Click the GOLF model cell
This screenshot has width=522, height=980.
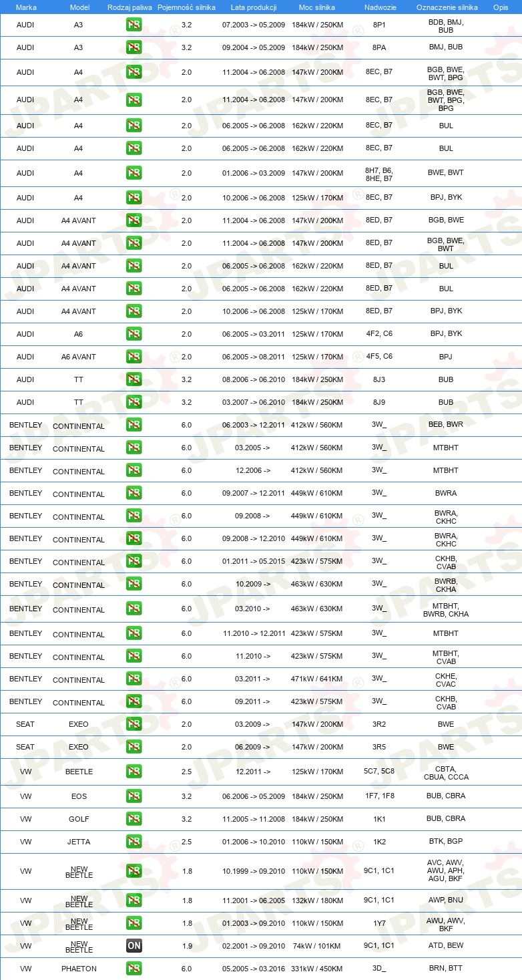click(x=79, y=819)
